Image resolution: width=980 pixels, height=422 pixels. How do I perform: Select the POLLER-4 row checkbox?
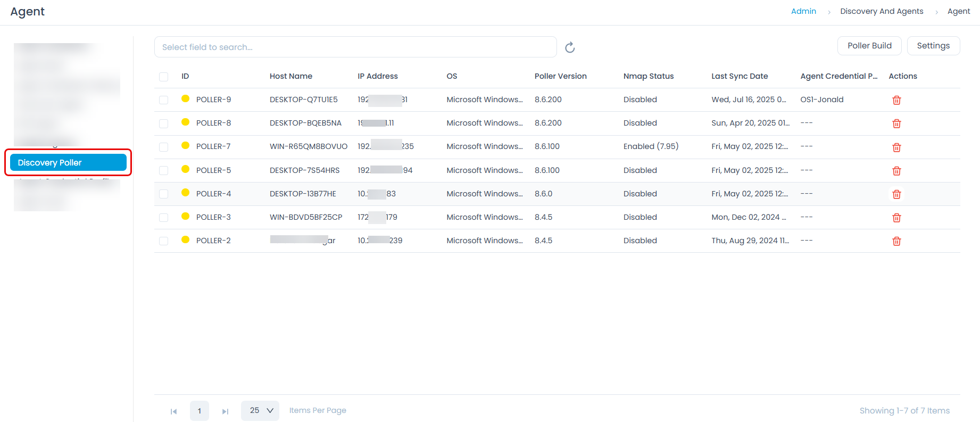point(163,194)
